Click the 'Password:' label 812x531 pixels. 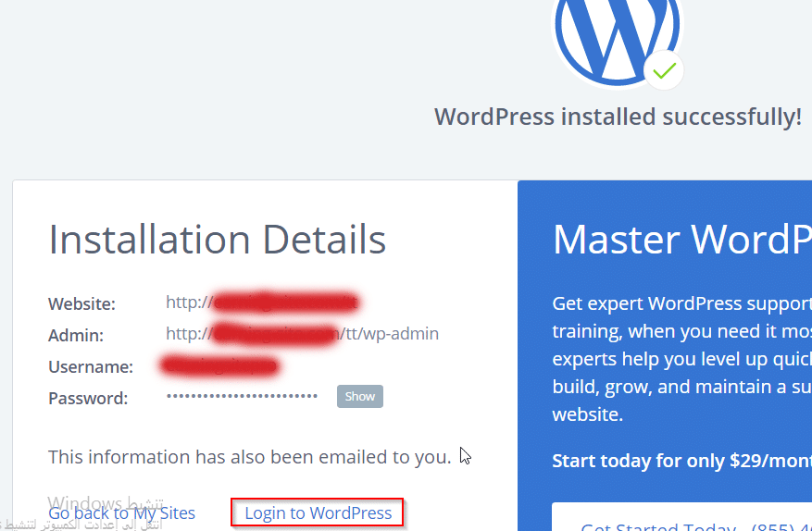[x=88, y=399]
